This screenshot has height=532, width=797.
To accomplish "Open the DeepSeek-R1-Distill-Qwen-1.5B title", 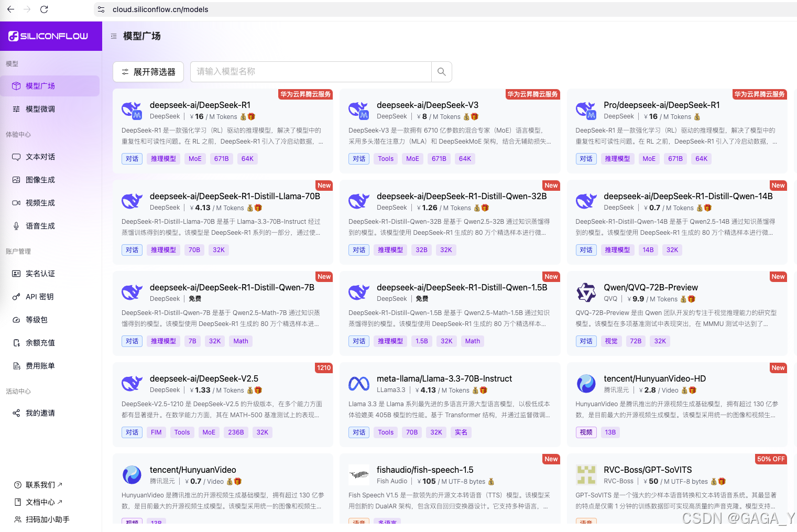I will [462, 287].
